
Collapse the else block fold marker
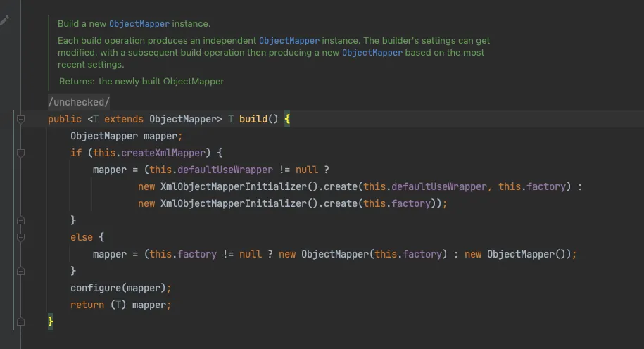coord(21,237)
